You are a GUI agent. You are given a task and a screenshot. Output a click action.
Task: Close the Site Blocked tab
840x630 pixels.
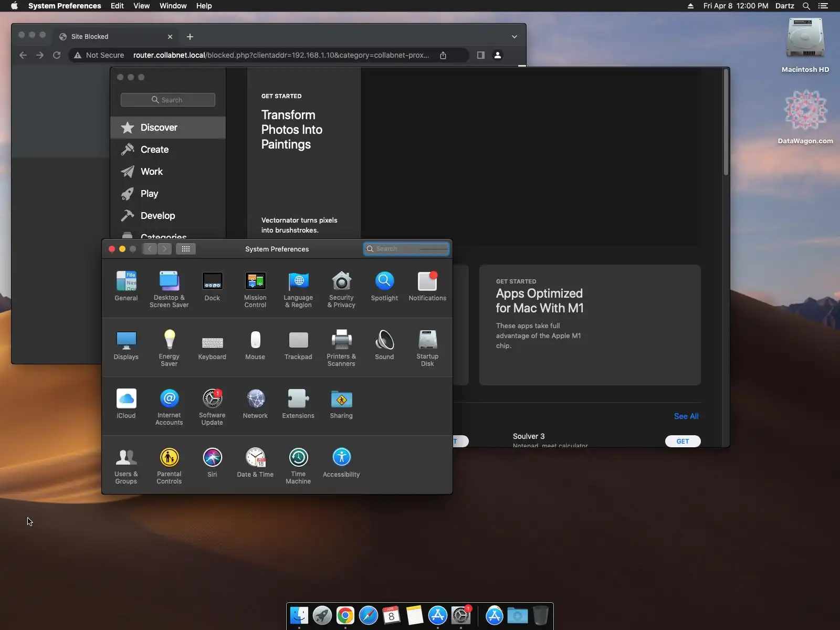click(170, 37)
